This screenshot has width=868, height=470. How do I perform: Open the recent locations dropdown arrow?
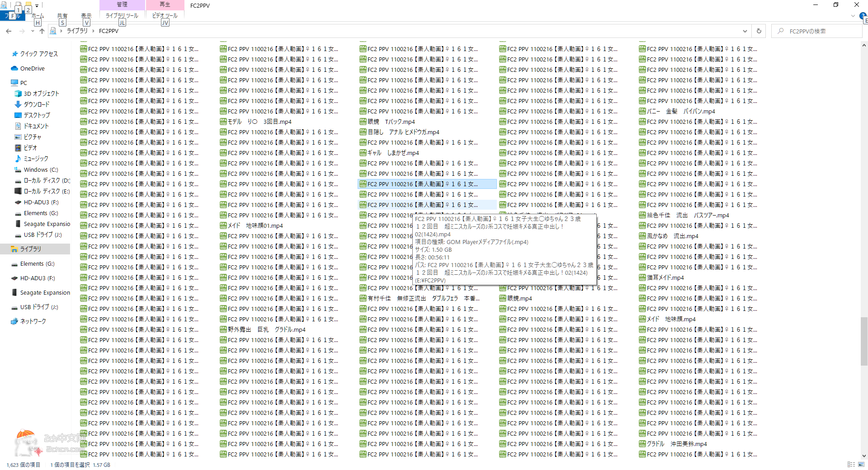33,31
